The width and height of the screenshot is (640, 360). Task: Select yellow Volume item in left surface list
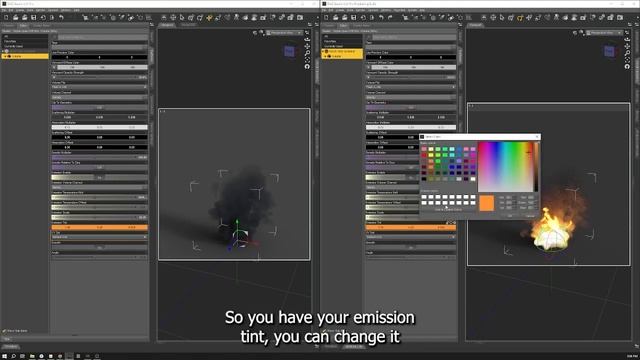(25, 56)
